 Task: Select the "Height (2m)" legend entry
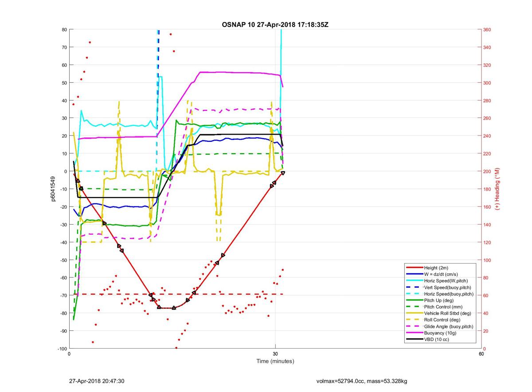[437, 268]
